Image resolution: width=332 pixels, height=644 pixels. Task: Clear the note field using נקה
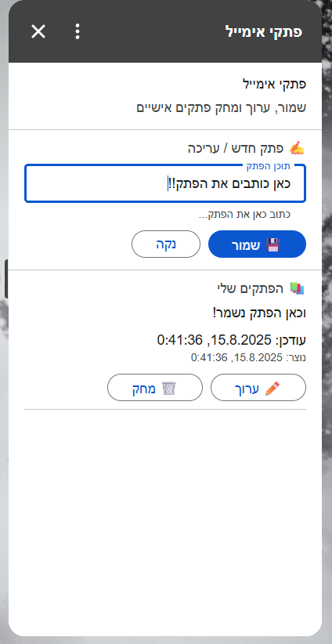166,244
